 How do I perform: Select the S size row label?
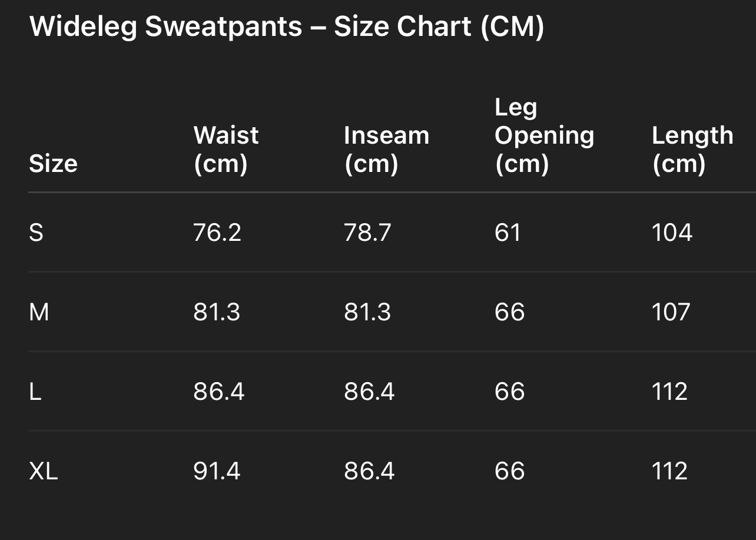(37, 233)
